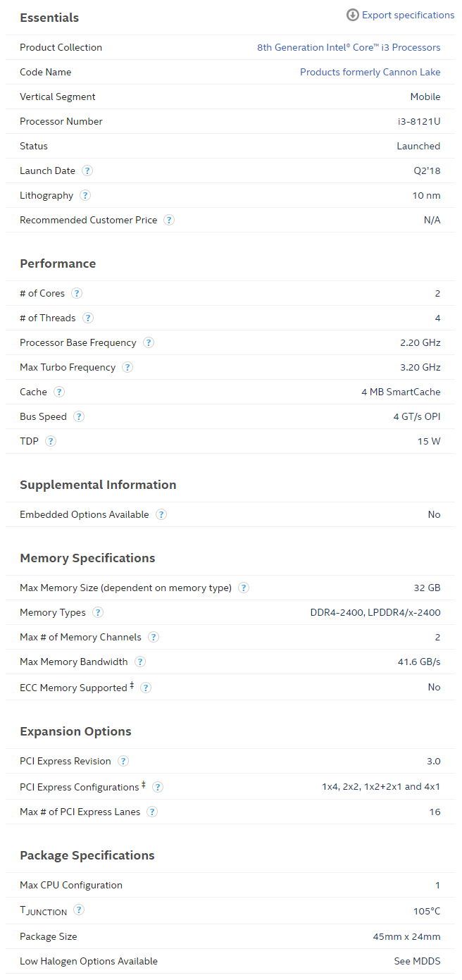Click ECC Memory Supported help icon
This screenshot has height=980, width=462.
[x=146, y=687]
